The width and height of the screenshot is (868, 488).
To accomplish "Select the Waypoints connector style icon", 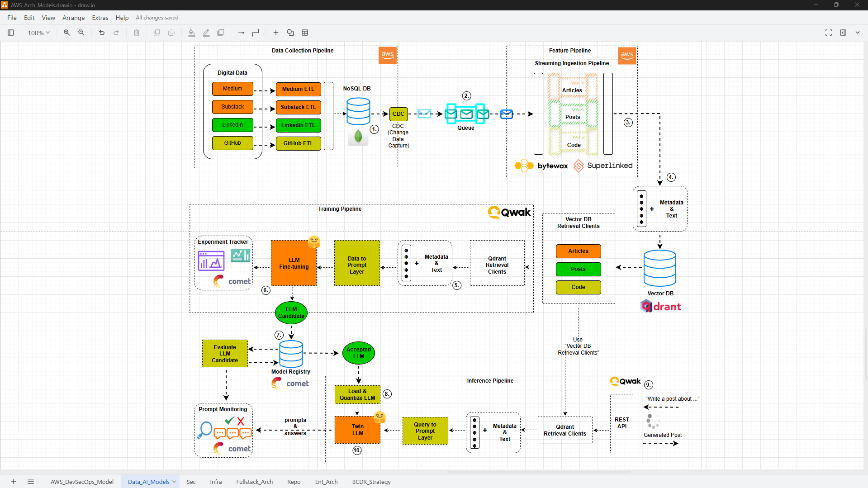I will (x=256, y=33).
